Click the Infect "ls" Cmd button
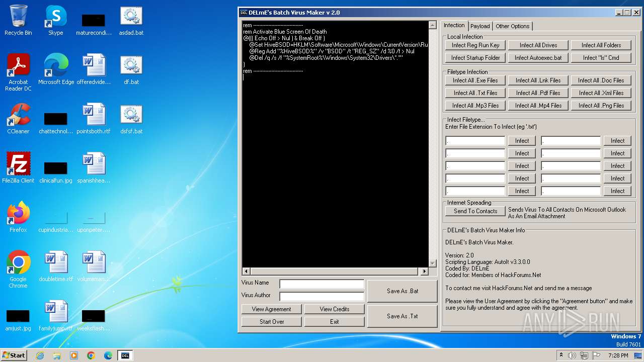The height and width of the screenshot is (362, 644). pyautogui.click(x=601, y=58)
